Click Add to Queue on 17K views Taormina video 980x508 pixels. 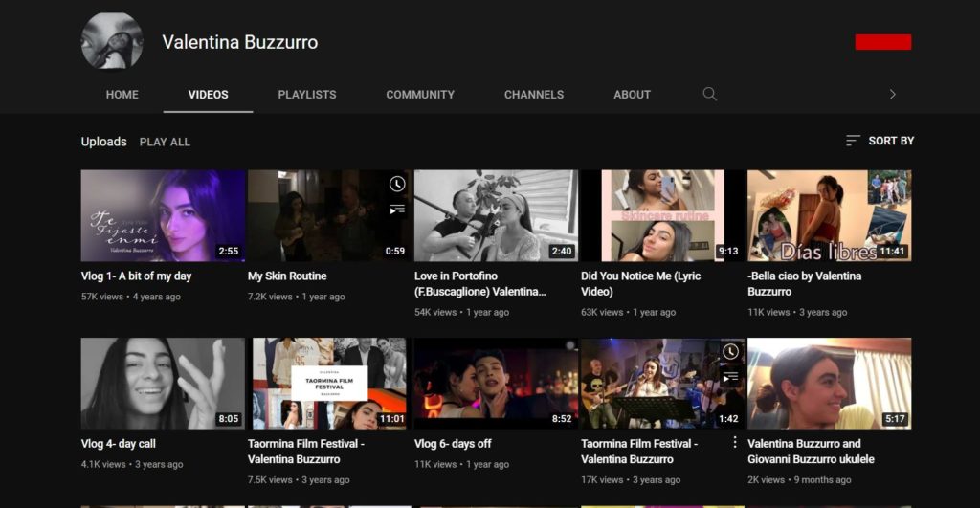(x=730, y=377)
